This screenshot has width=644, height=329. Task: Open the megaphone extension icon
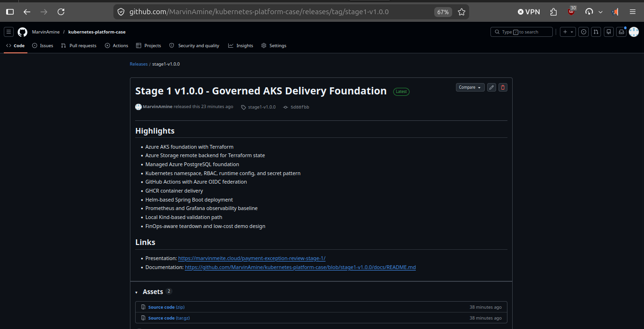tap(615, 12)
